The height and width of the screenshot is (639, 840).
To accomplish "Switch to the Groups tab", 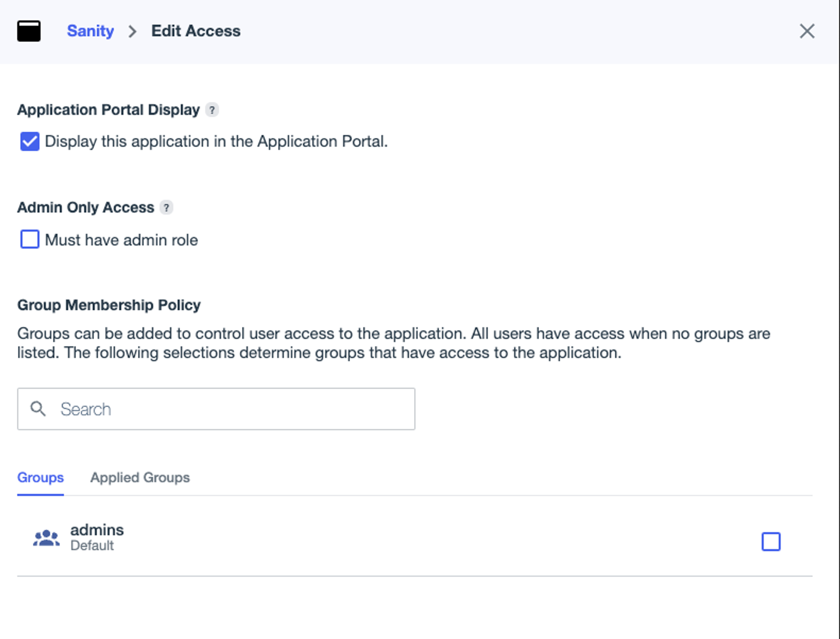I will click(40, 478).
